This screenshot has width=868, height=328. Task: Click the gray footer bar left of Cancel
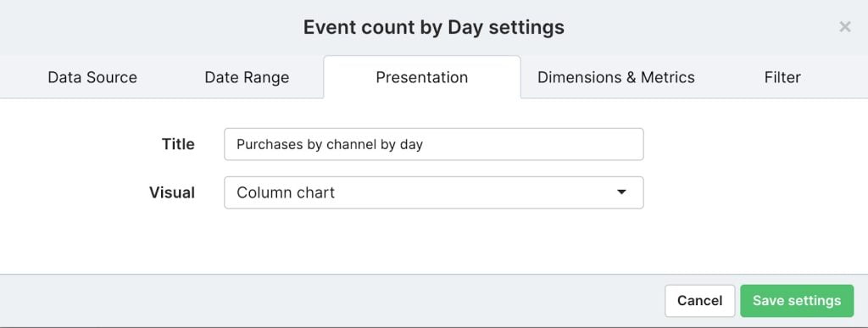click(332, 301)
